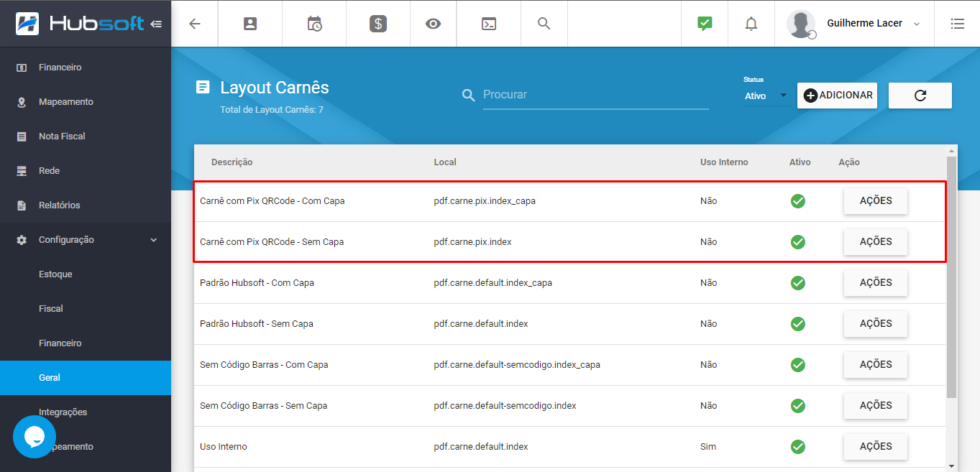Open the green chat checkmark icon
The image size is (980, 472).
pos(705,24)
